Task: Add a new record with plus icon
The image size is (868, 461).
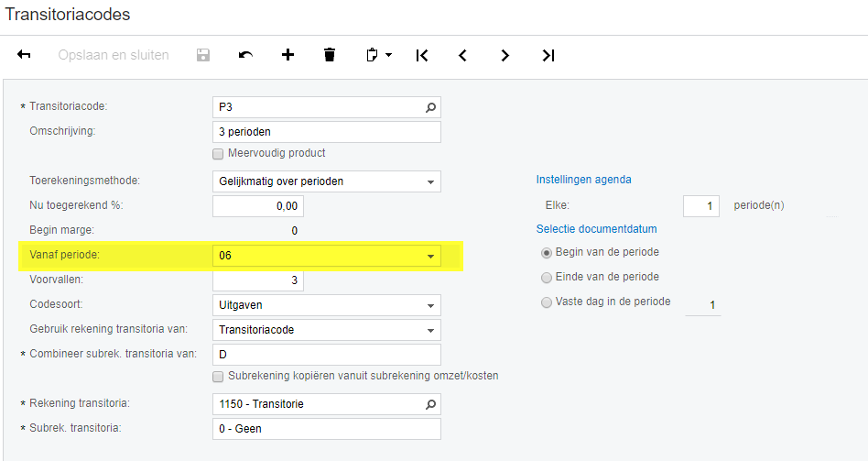Action: (288, 55)
